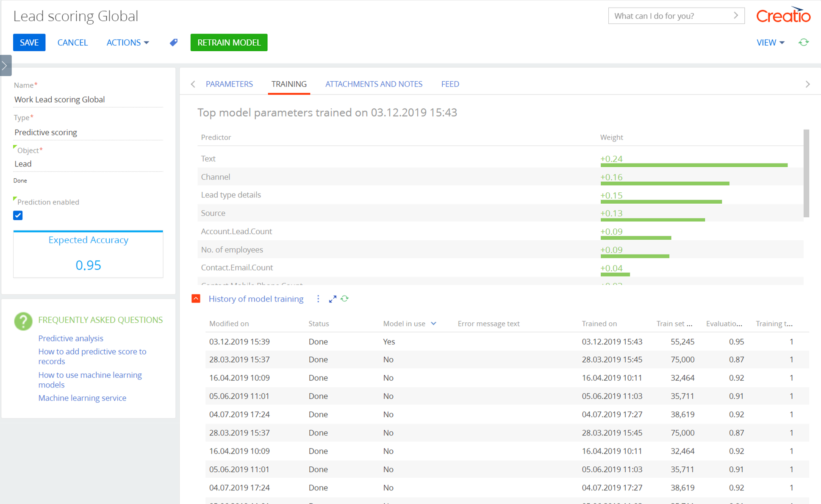Viewport: 821px width, 504px height.
Task: Open the three-dot menu for History of model training
Action: click(x=318, y=299)
